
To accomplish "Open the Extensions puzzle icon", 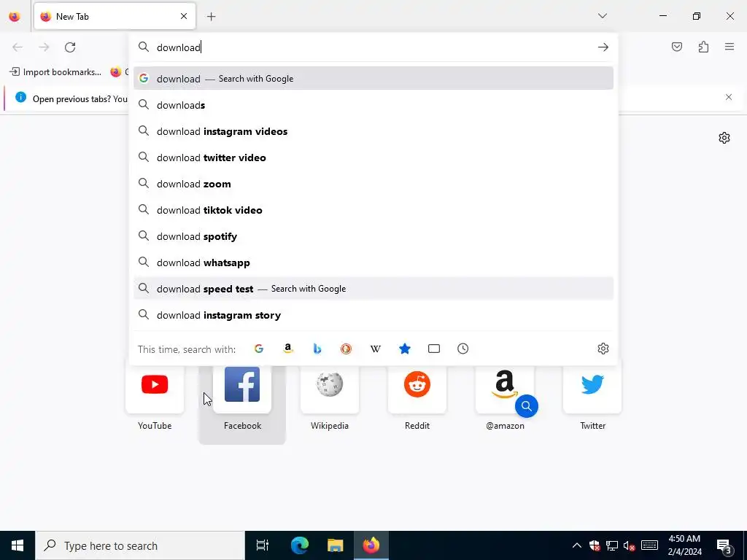I will click(703, 47).
